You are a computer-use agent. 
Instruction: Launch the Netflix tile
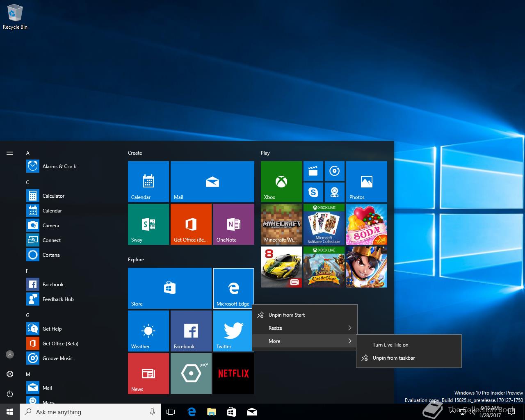[x=233, y=373]
